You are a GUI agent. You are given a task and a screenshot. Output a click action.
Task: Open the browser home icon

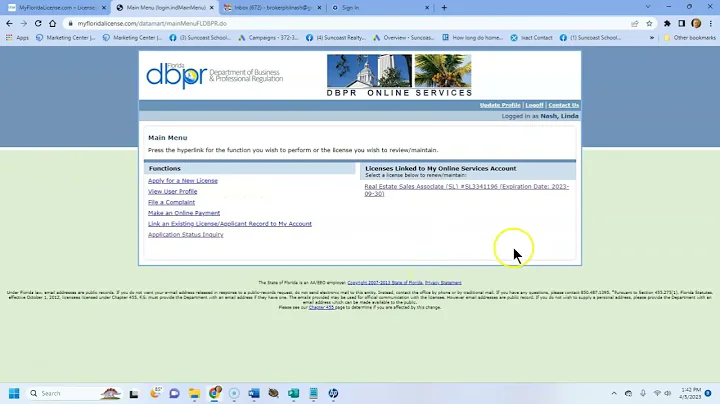click(x=52, y=23)
